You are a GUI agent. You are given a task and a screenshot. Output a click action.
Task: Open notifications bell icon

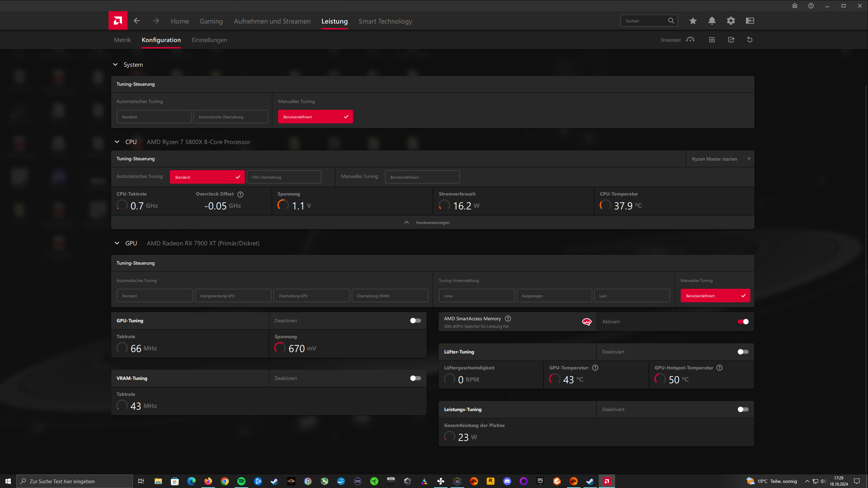click(712, 21)
